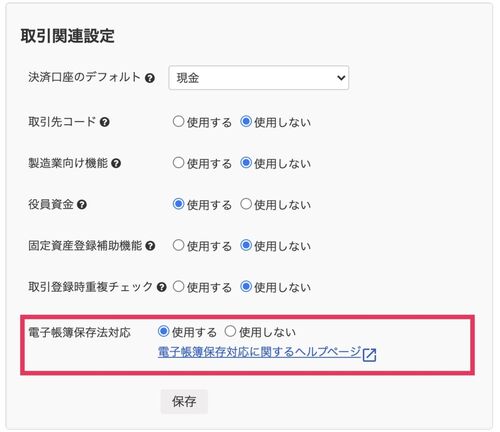Viewport: 500px width, 432px height.
Task: Click help icon next to 取引登録時重複チェック
Action: click(162, 287)
